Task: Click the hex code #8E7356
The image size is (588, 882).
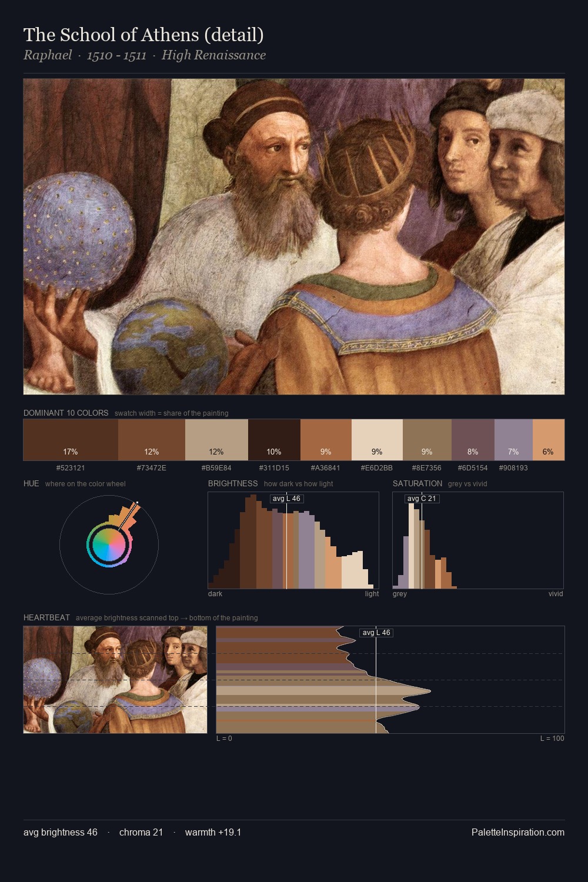Action: pyautogui.click(x=427, y=468)
